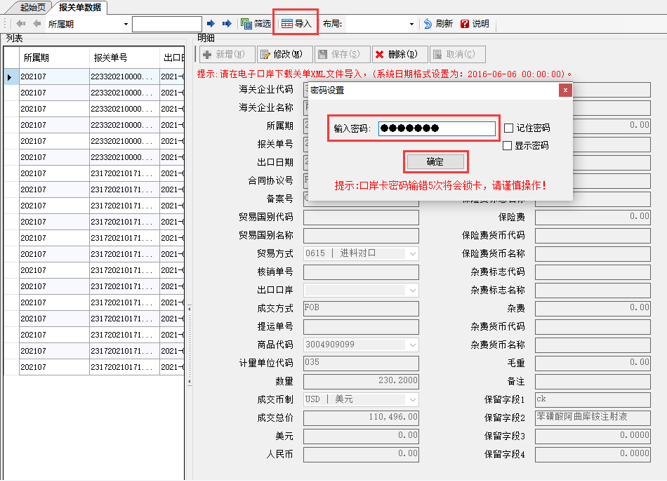This screenshot has height=481, width=667.
Task: Open 说明 (Help) from the toolbar
Action: click(x=475, y=23)
